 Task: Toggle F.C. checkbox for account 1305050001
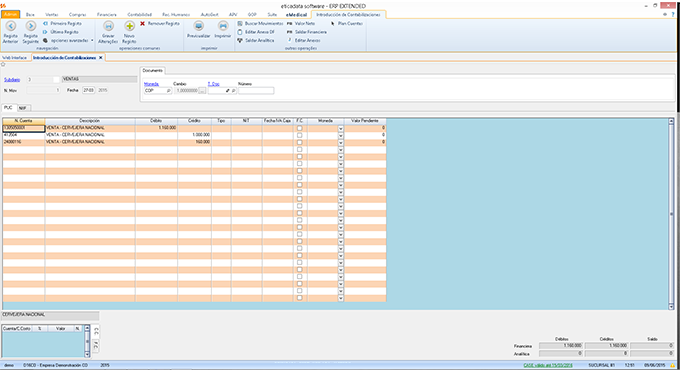pyautogui.click(x=300, y=128)
